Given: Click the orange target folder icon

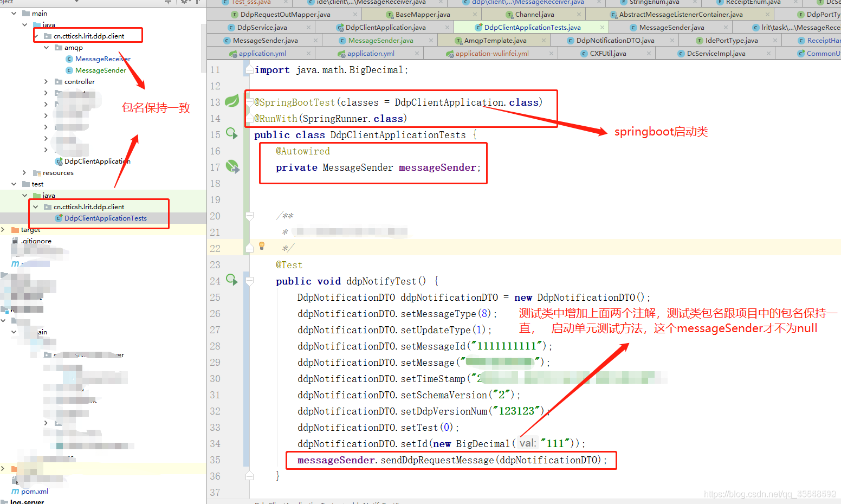Looking at the screenshot, I should tap(15, 230).
